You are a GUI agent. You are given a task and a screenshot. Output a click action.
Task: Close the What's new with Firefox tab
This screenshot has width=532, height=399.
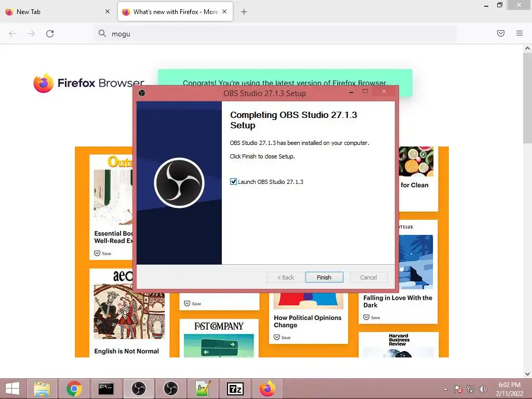coord(224,11)
